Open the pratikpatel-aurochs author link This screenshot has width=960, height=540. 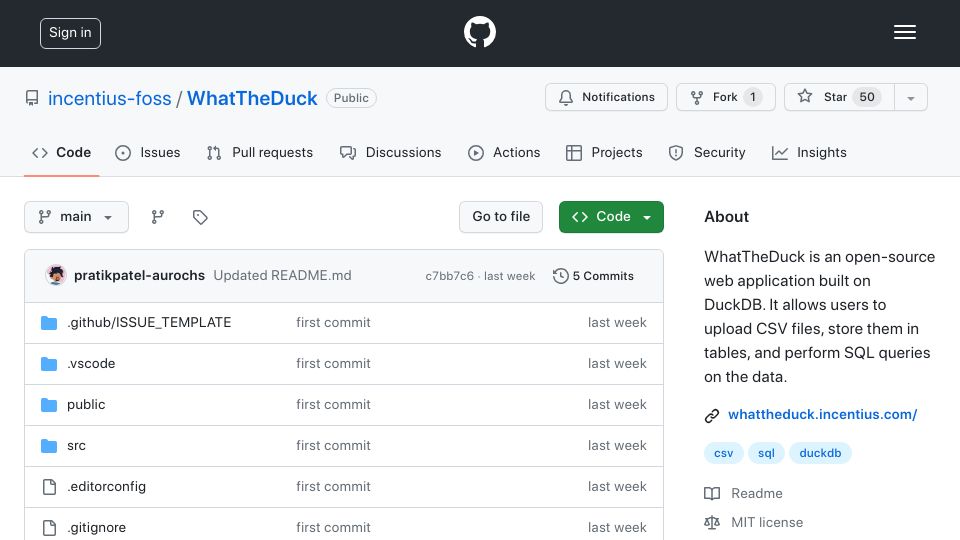click(x=140, y=276)
